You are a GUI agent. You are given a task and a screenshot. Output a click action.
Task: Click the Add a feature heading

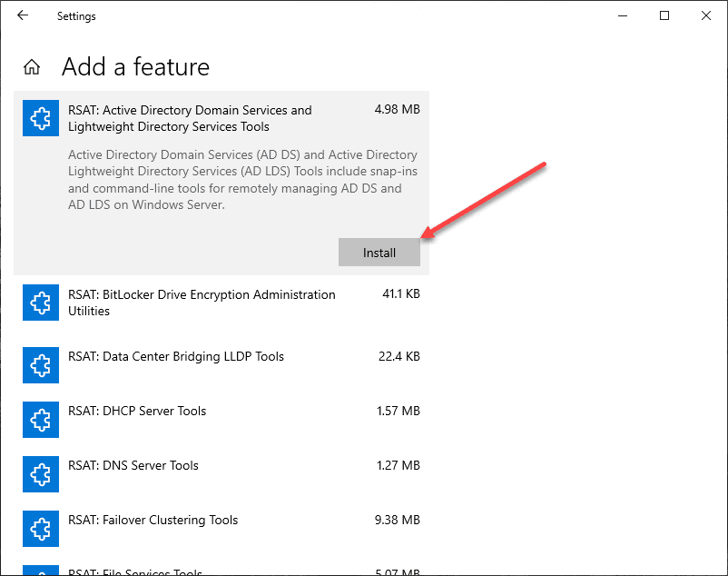tap(135, 66)
